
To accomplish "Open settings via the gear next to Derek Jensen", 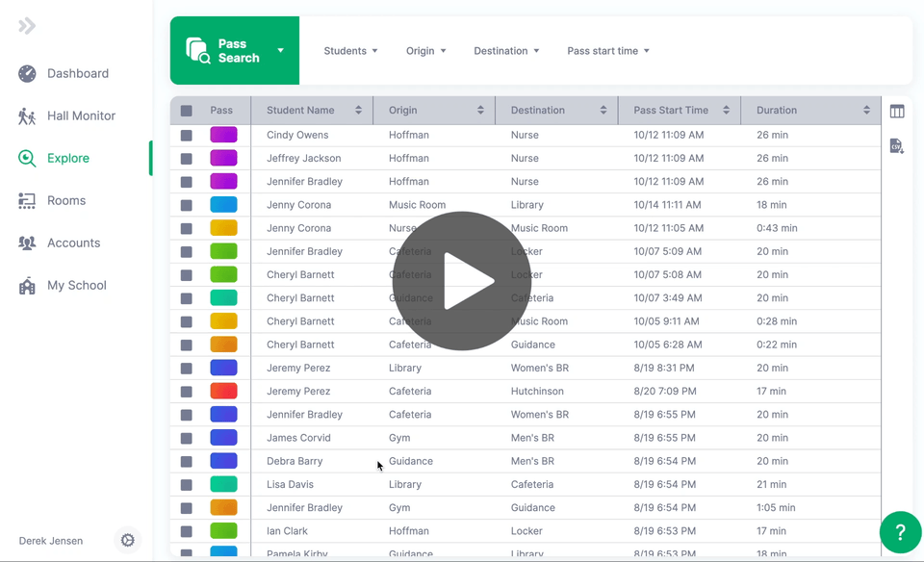I will pos(127,540).
